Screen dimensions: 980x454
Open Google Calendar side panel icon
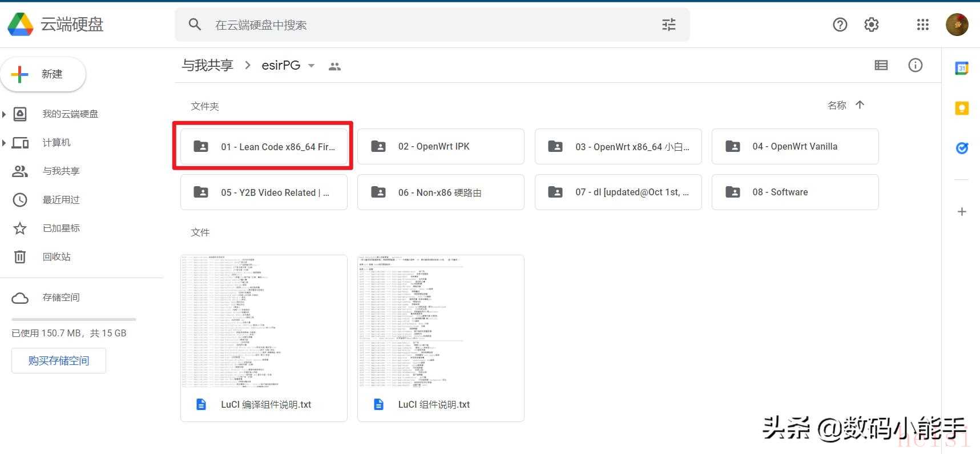point(962,68)
